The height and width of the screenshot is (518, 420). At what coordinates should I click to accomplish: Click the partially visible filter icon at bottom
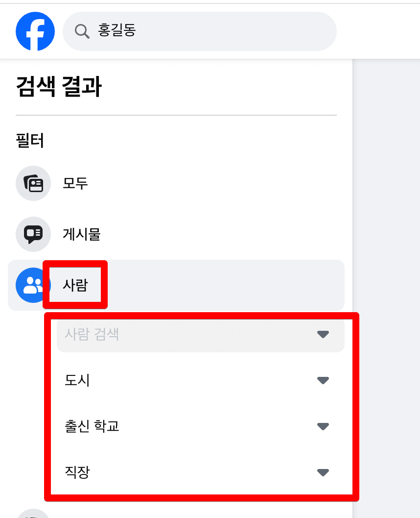tap(33, 515)
